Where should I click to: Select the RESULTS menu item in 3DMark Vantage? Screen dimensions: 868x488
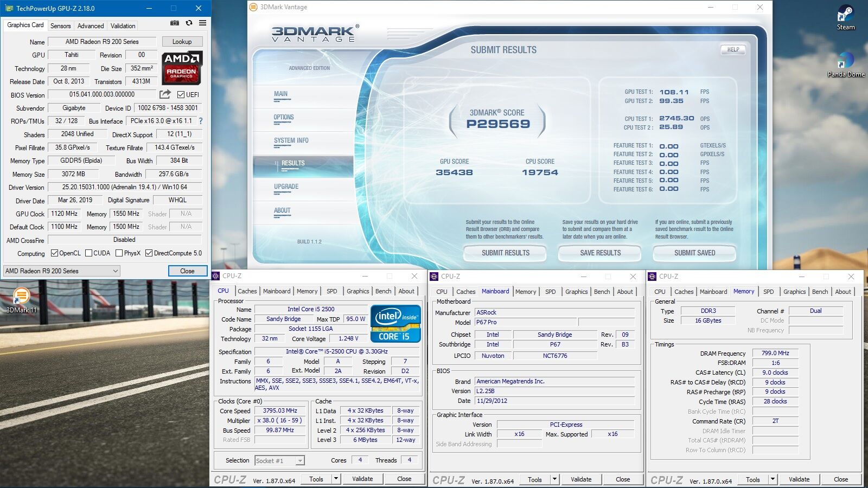point(303,165)
